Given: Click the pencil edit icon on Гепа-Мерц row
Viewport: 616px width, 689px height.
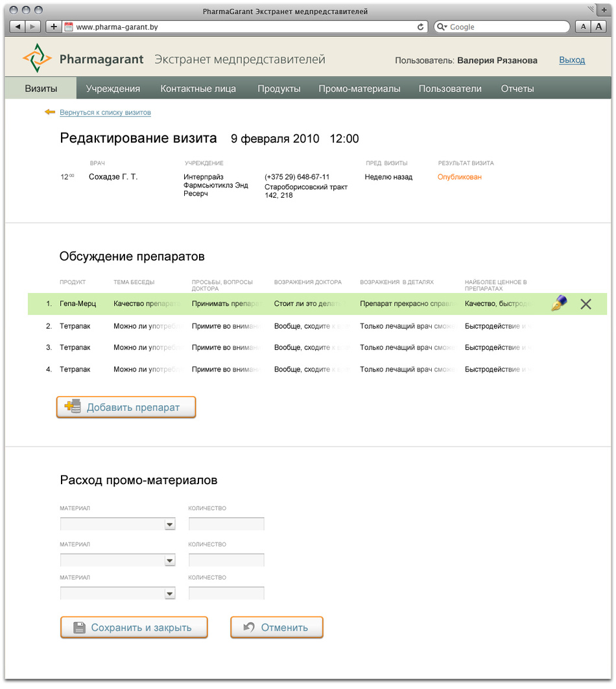Looking at the screenshot, I should tap(559, 303).
